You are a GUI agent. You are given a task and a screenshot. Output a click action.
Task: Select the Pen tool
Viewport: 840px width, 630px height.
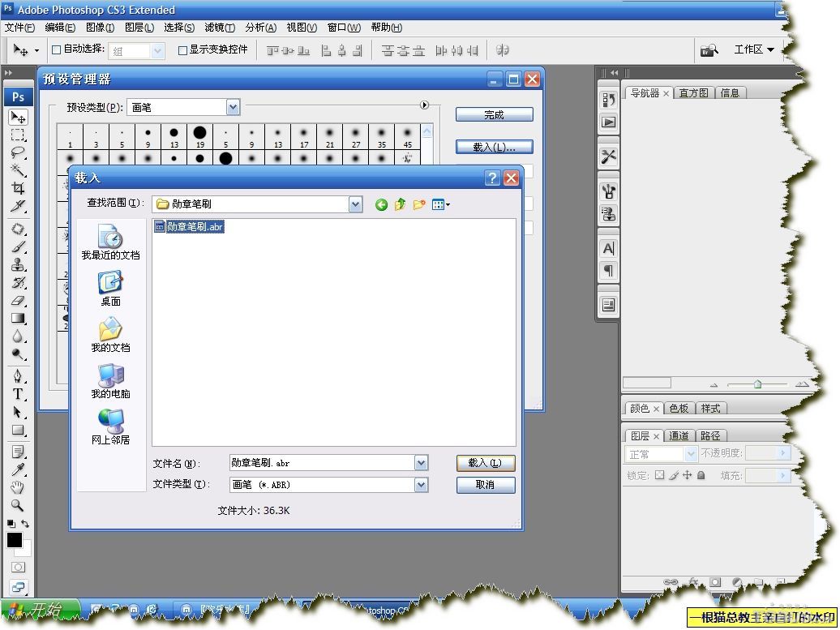pyautogui.click(x=18, y=375)
